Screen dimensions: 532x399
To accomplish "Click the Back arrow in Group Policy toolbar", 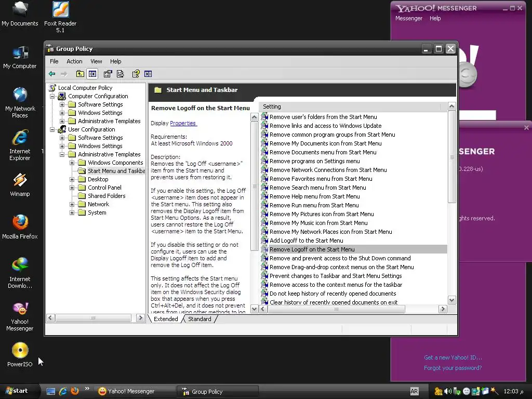I will [52, 74].
